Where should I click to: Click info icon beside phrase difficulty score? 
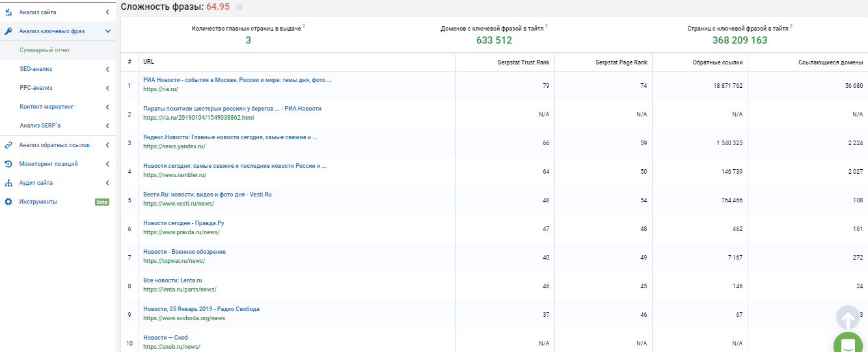coord(239,7)
